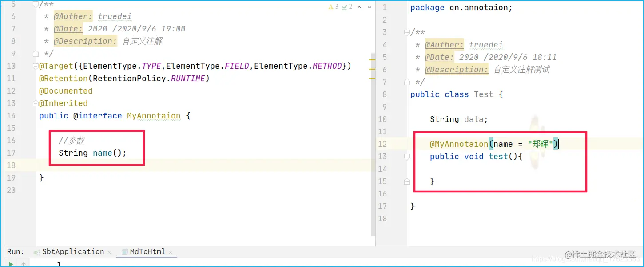The image size is (644, 267).
Task: Collapse Javadoc start at line 3 in Test
Action: 407,32
